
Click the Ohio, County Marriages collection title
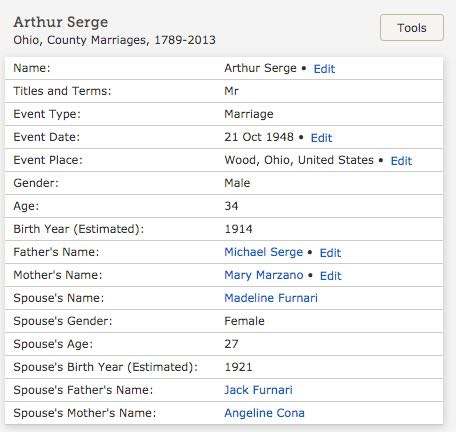pos(114,40)
